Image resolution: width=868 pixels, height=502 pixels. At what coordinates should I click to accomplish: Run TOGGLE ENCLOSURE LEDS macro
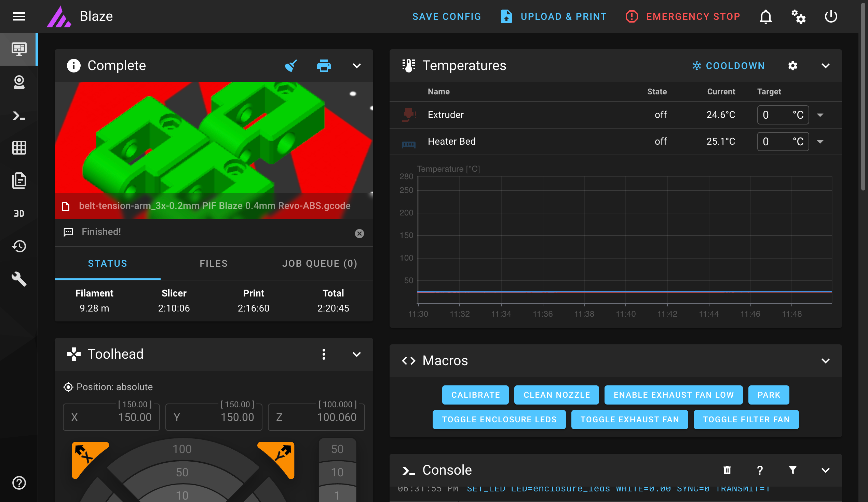point(499,420)
